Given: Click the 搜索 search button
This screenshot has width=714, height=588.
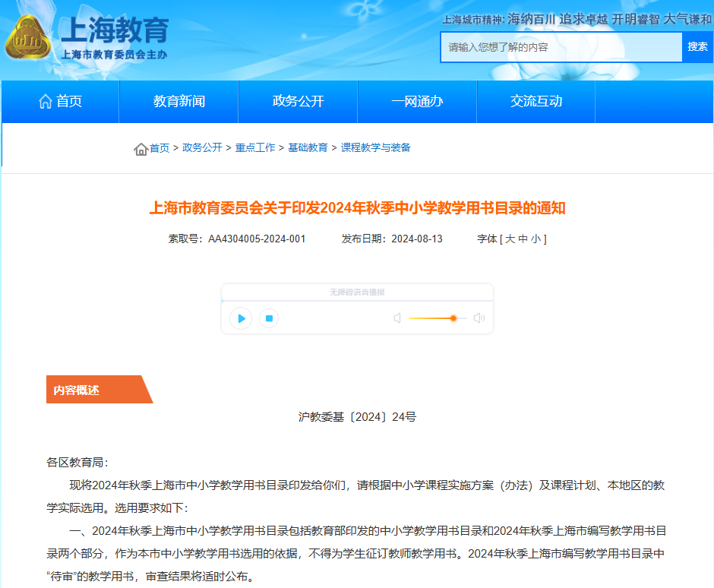Looking at the screenshot, I should pyautogui.click(x=697, y=47).
